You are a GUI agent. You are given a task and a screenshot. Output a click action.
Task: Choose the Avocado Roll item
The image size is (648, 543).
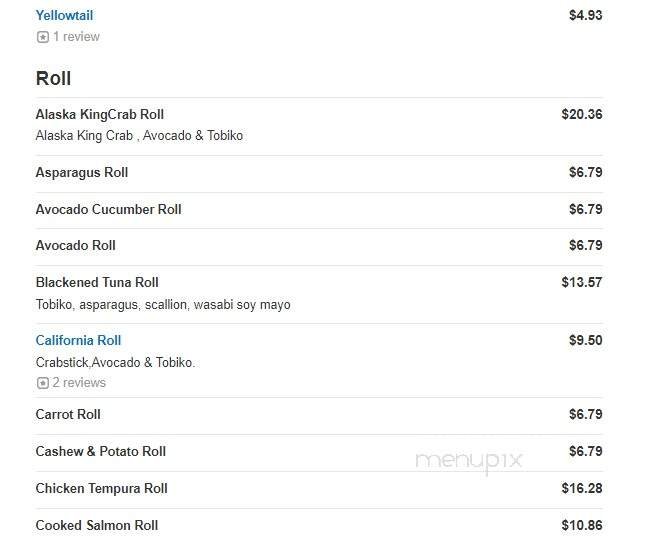(75, 245)
